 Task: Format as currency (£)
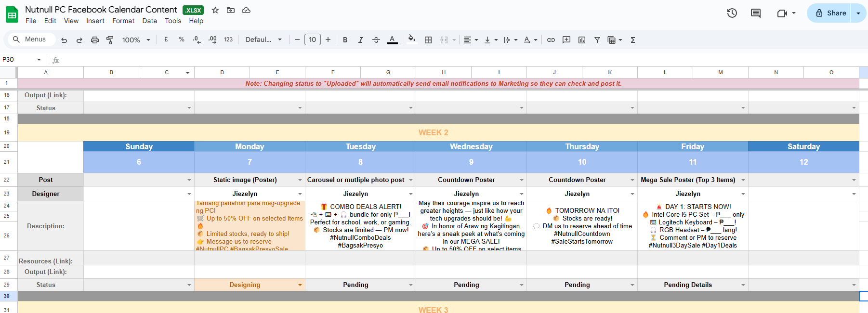[166, 39]
